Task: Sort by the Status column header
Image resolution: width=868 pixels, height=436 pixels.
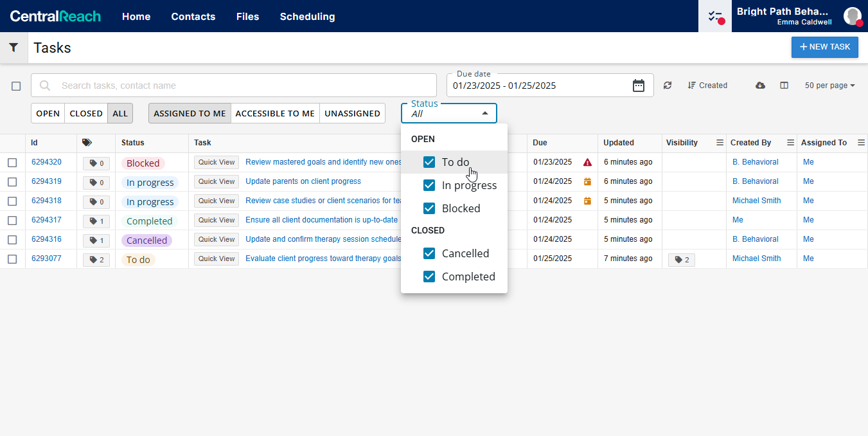Action: coord(133,143)
